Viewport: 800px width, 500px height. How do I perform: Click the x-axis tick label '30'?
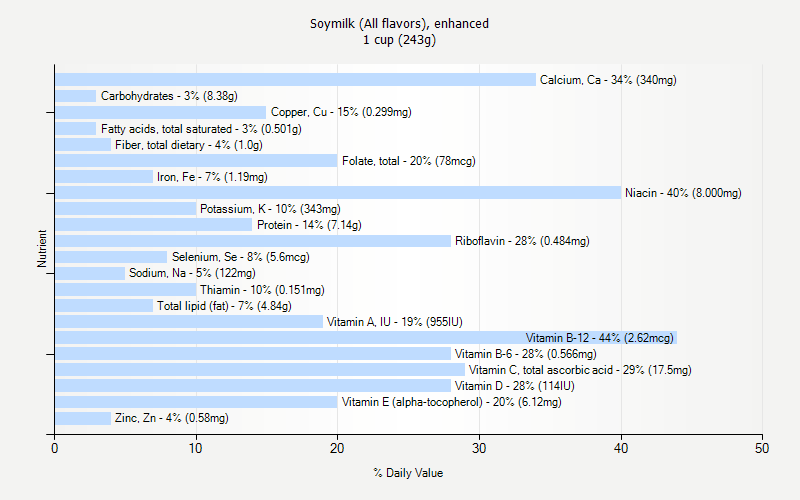(x=479, y=448)
